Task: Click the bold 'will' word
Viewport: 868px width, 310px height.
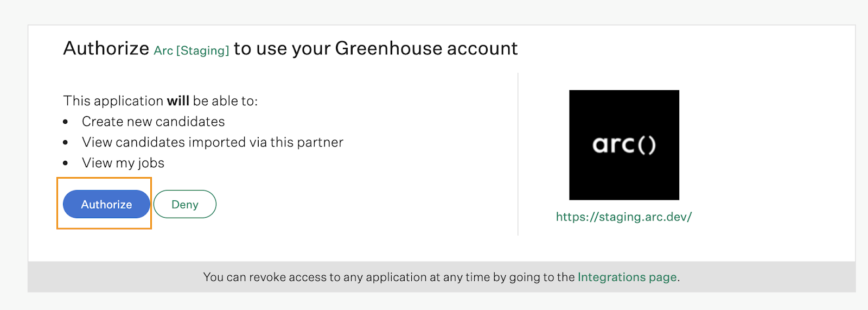Action: (x=178, y=101)
